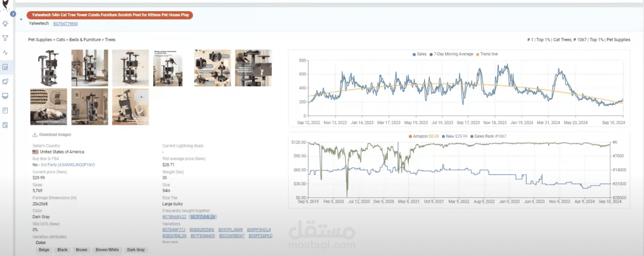Click the United States flag icon
This screenshot has width=644, height=256.
(35, 152)
